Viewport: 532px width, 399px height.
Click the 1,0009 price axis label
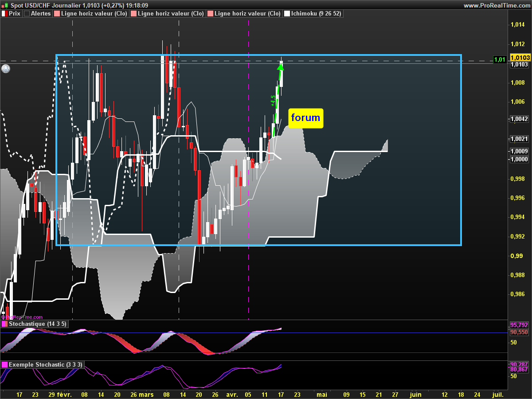pos(519,151)
